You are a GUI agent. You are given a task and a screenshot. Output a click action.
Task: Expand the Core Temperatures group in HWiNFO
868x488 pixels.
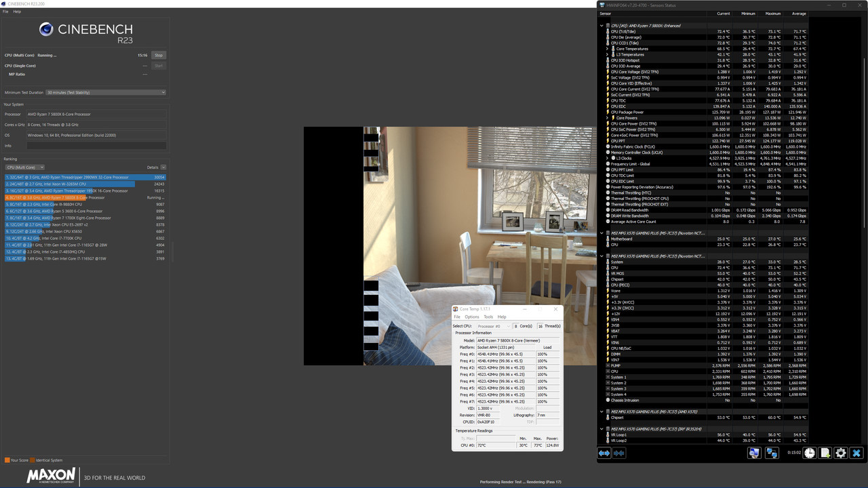pyautogui.click(x=607, y=49)
